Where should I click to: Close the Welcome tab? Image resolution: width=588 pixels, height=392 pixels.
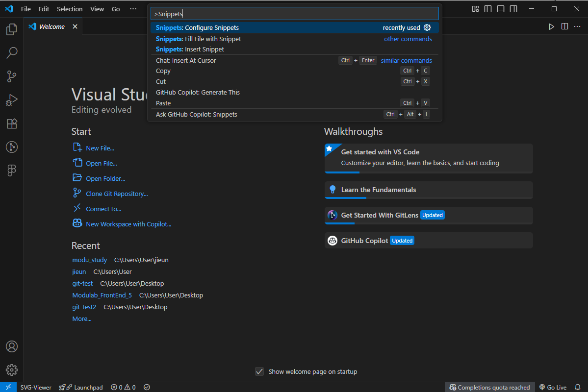pyautogui.click(x=75, y=26)
